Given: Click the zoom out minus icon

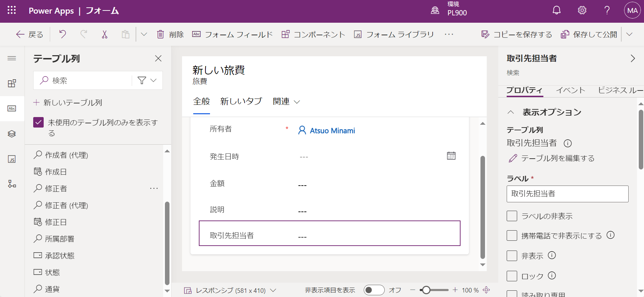Looking at the screenshot, I should click(413, 290).
